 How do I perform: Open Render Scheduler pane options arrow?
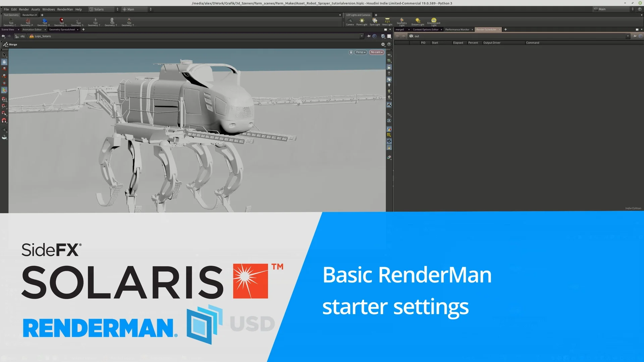[x=641, y=29]
